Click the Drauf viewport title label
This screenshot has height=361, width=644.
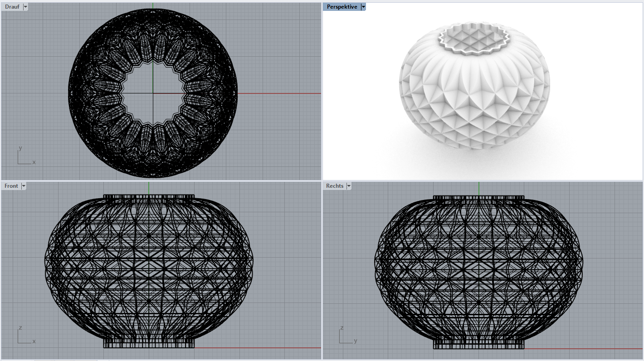pyautogui.click(x=12, y=7)
